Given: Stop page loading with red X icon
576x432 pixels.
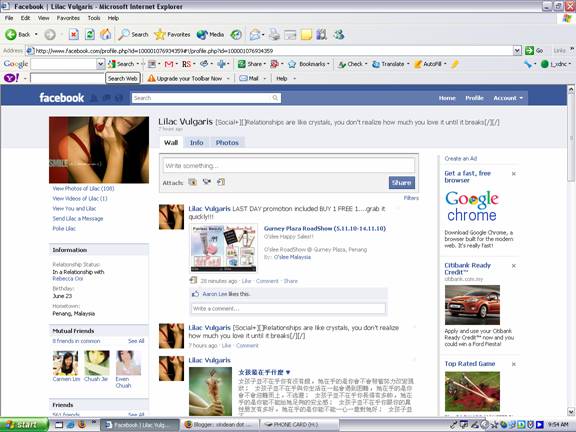Looking at the screenshot, I should click(74, 35).
